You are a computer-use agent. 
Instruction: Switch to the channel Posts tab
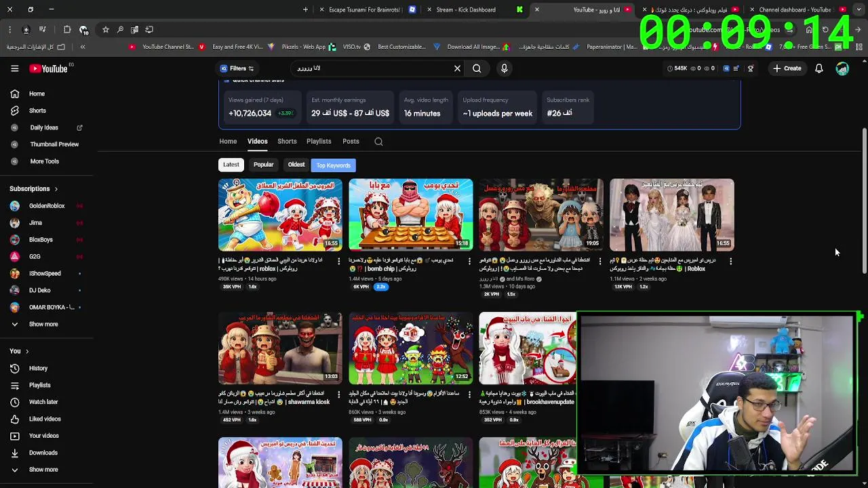[351, 142]
